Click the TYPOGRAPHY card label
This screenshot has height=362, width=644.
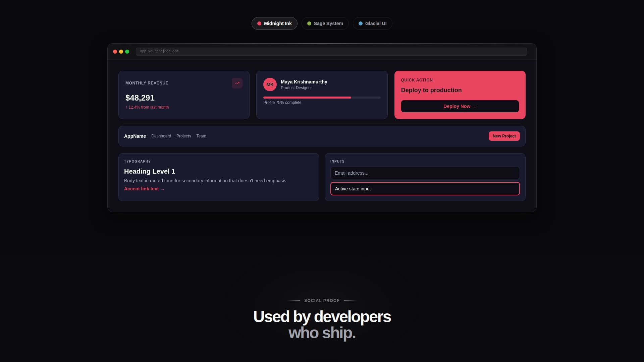tap(137, 161)
